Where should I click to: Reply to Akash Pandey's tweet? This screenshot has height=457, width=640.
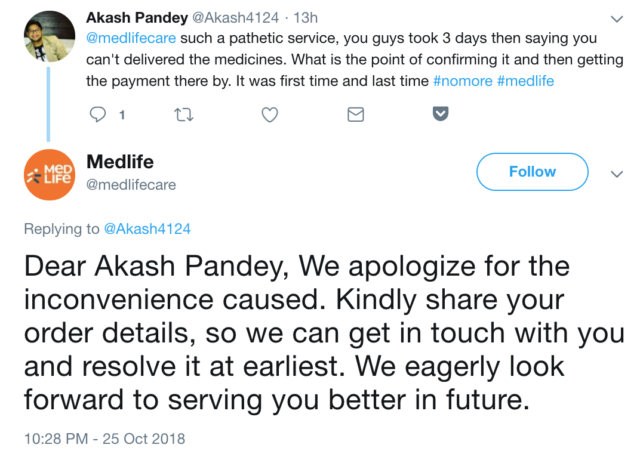tap(98, 115)
